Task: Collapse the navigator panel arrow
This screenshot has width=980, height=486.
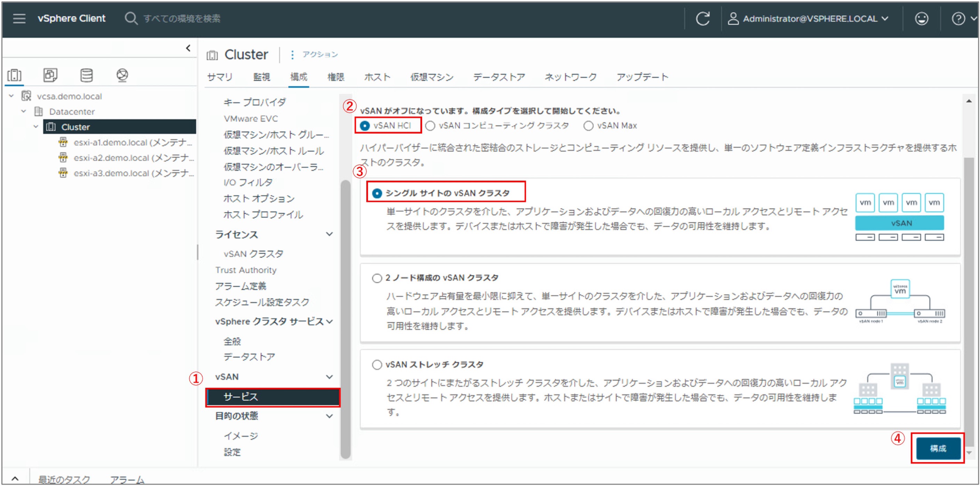Action: tap(188, 48)
